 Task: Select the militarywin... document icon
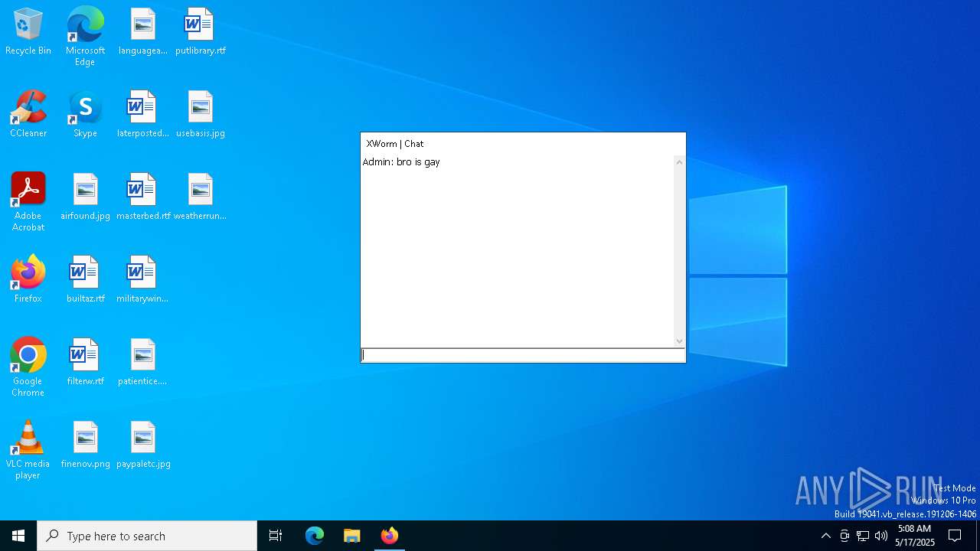click(143, 280)
